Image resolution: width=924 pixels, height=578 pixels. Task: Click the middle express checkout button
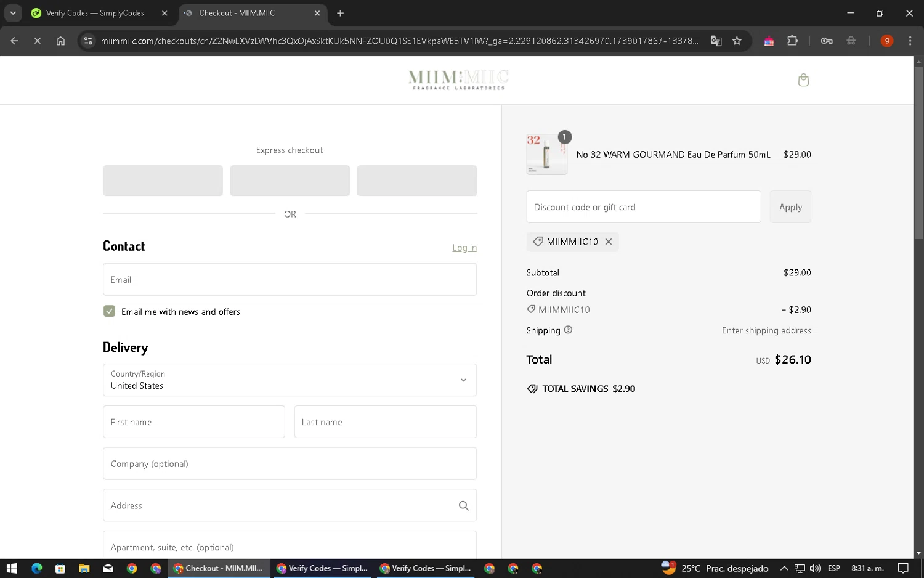(x=290, y=181)
